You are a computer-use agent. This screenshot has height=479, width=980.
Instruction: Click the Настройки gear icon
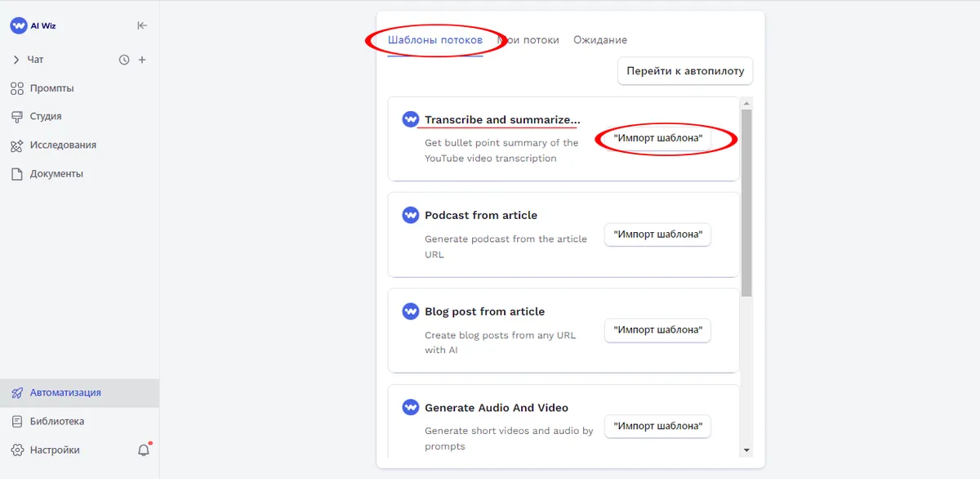[16, 450]
